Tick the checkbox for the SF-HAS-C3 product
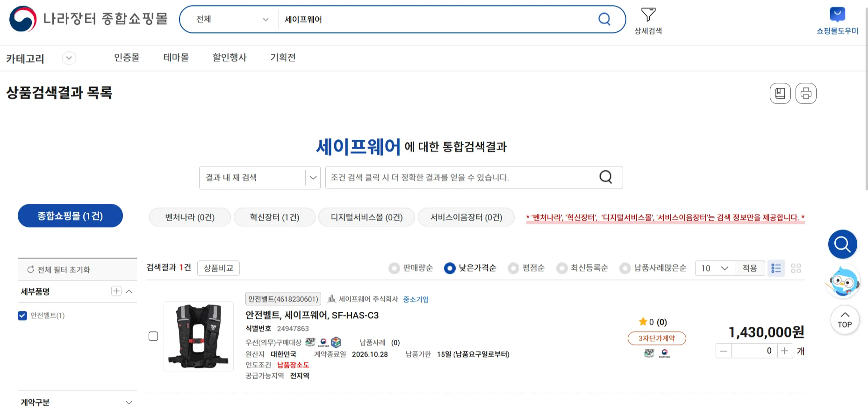 coord(153,336)
